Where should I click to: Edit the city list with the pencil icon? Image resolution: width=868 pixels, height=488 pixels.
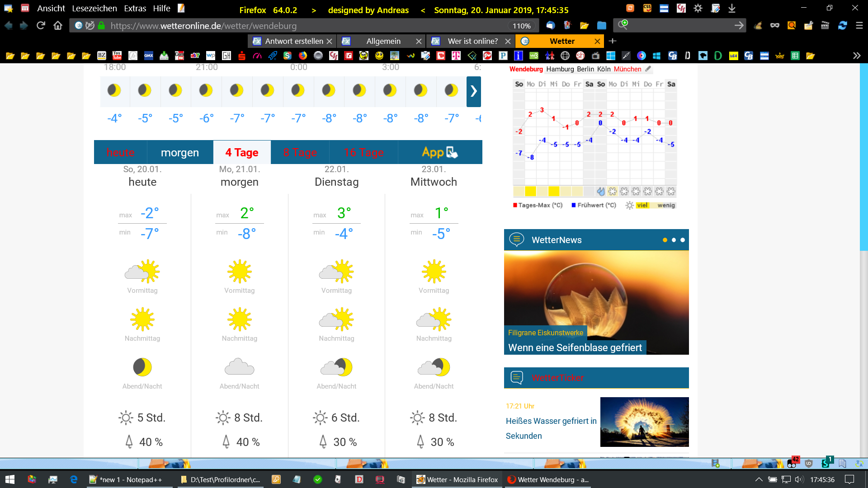coord(648,69)
